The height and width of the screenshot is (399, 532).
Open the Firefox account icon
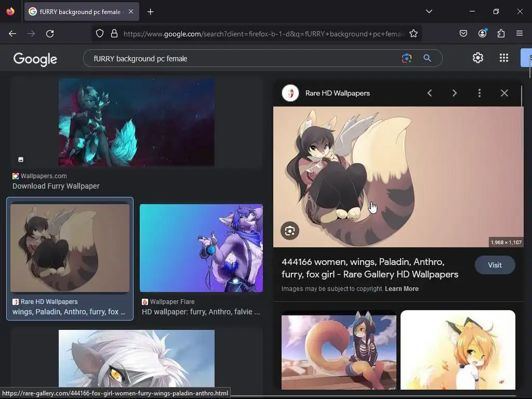tap(483, 33)
